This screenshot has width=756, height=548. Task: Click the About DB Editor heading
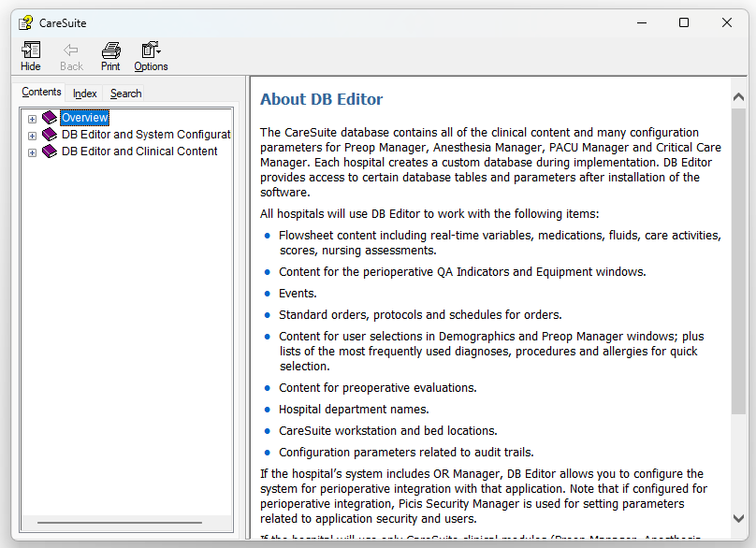(x=321, y=99)
